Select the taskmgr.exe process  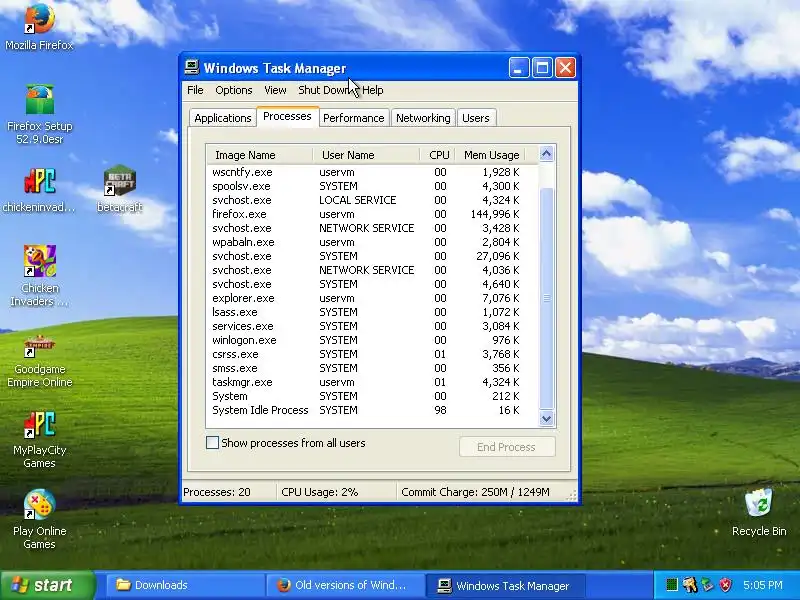pos(372,382)
